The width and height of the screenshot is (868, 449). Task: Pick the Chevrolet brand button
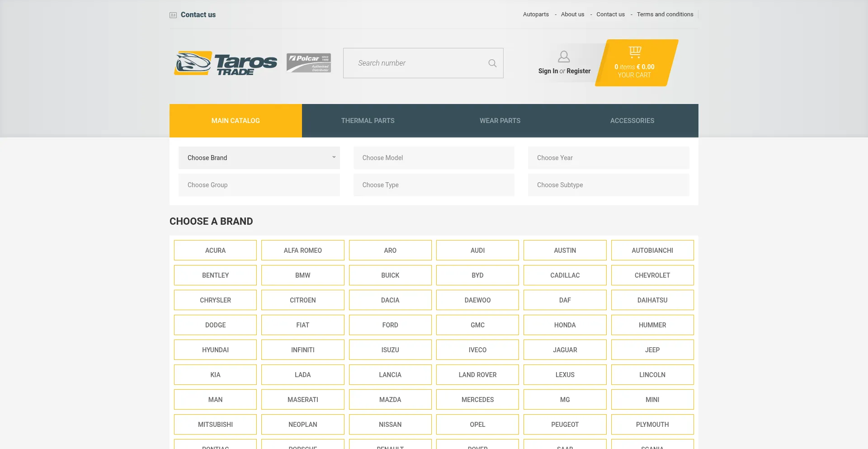[x=652, y=275]
